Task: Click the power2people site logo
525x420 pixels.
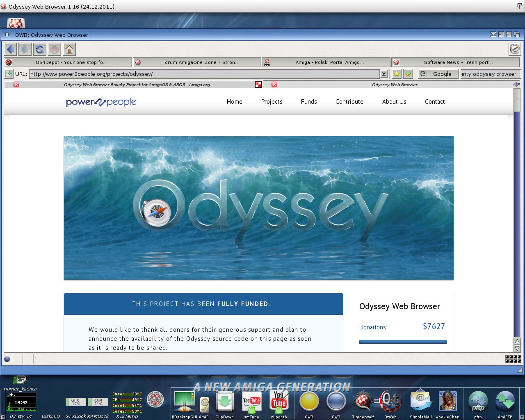Action: click(x=101, y=102)
